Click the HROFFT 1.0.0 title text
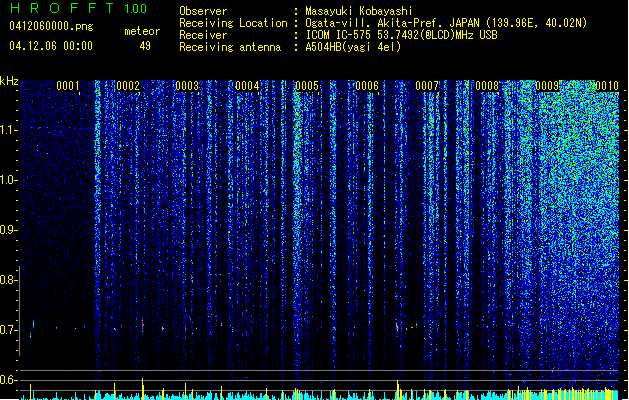This screenshot has width=629, height=400. (79, 8)
